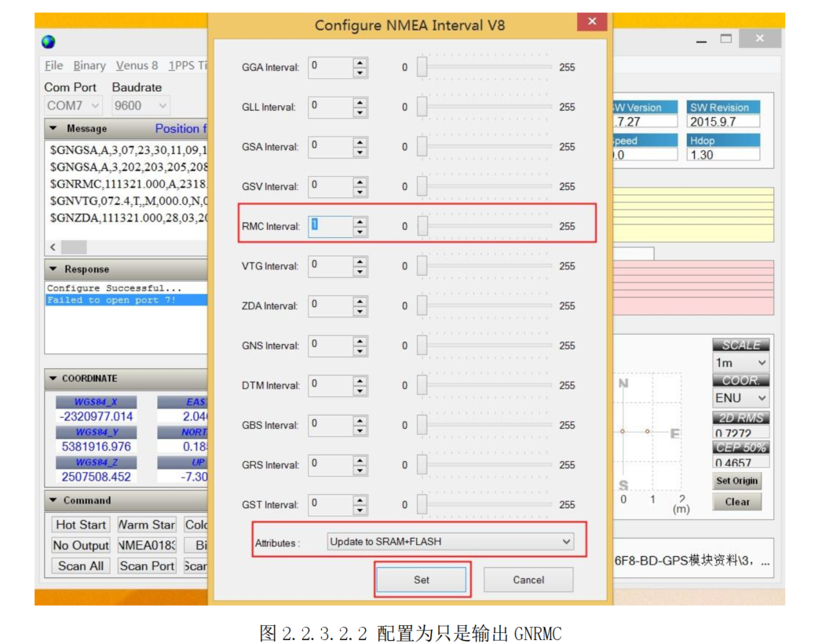Select the 'Failed to open port 7!' line

coord(126,300)
